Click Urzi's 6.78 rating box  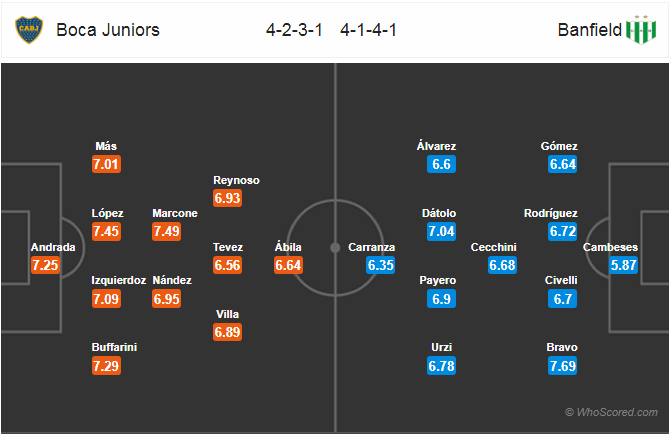coord(441,366)
